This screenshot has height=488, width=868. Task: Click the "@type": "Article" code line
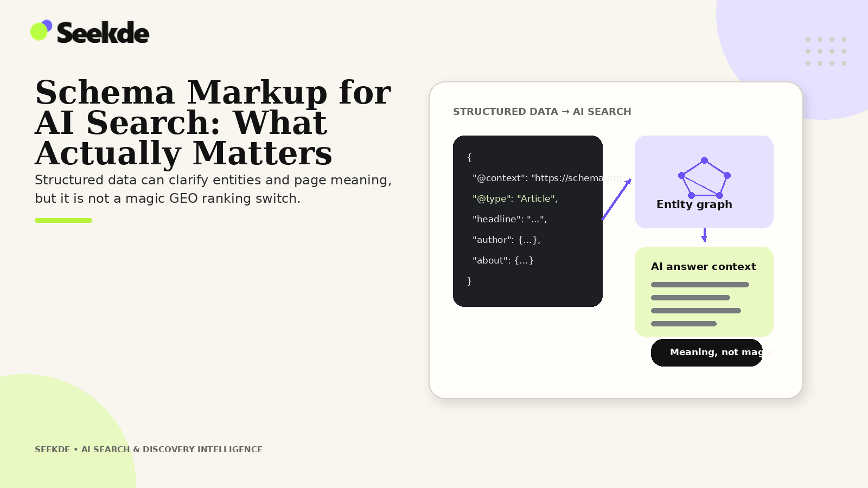pyautogui.click(x=515, y=198)
